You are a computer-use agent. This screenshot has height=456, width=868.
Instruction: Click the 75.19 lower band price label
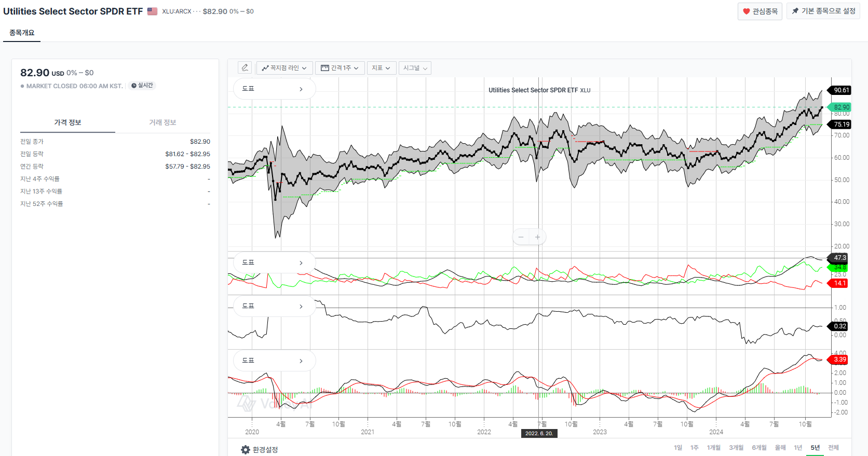(x=840, y=125)
